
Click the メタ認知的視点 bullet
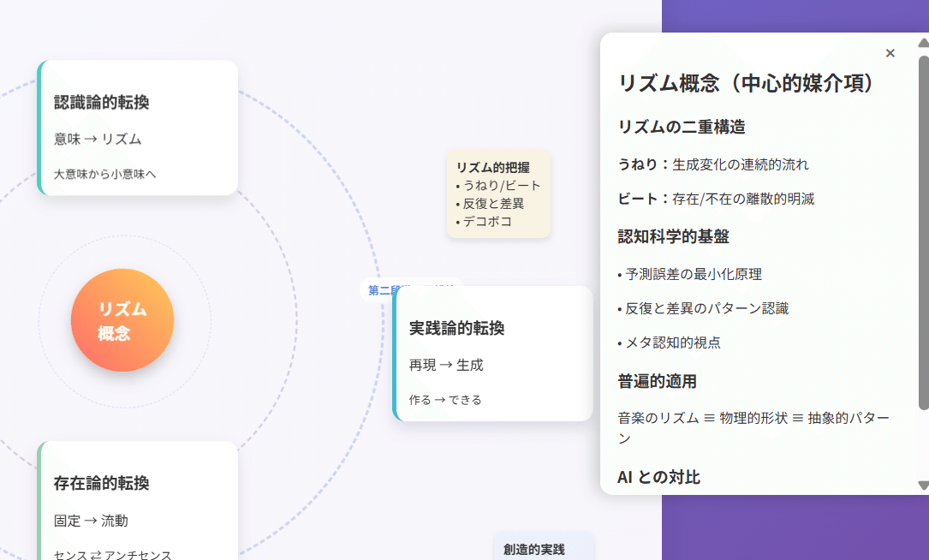point(669,343)
